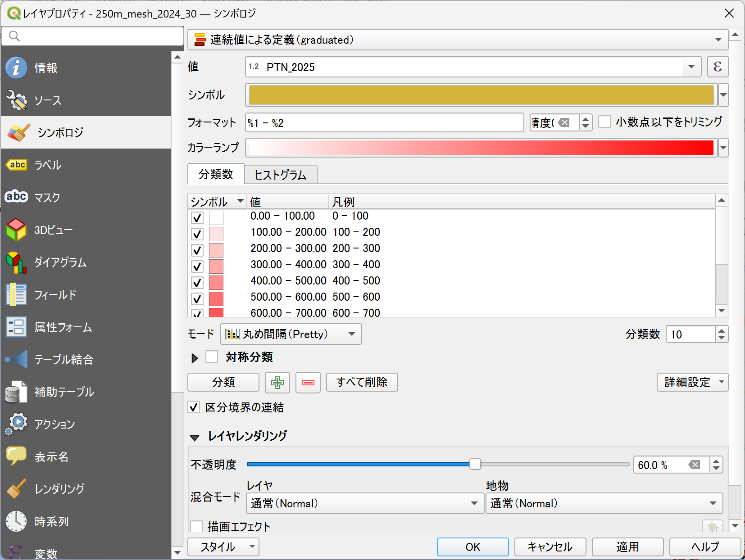Select the 分類数 tab
This screenshot has height=560, width=745.
[216, 175]
